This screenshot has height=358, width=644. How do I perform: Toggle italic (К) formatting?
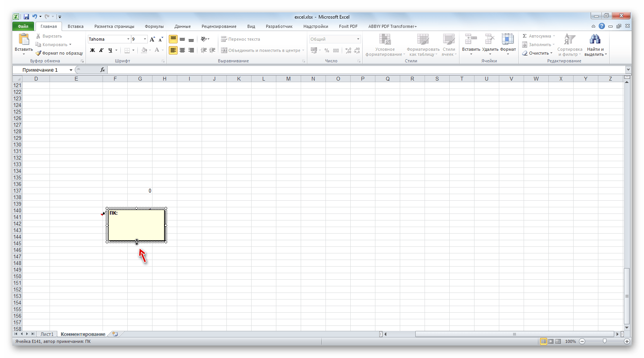click(101, 50)
